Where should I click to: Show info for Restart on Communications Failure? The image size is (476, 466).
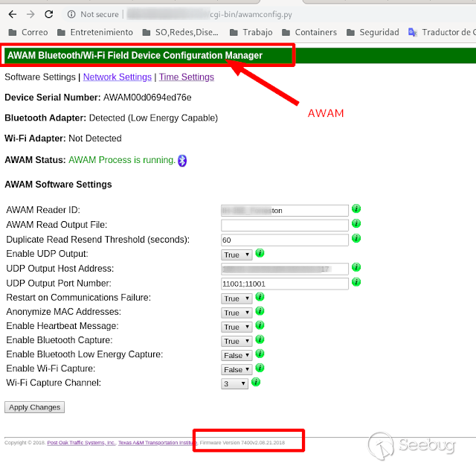pos(260,296)
